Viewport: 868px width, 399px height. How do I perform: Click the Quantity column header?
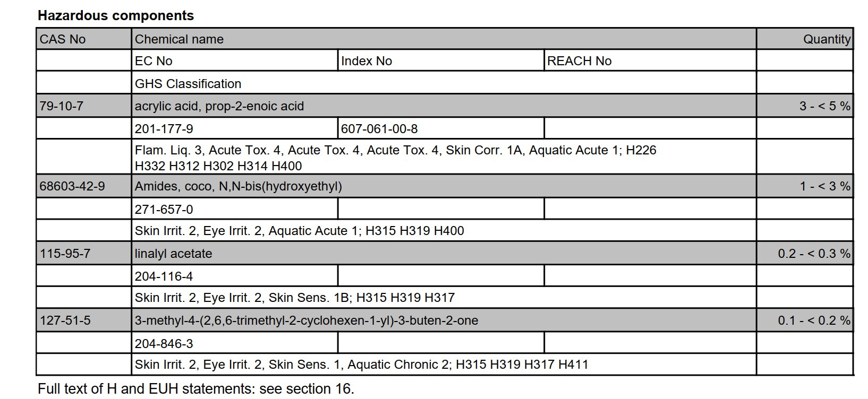pos(826,39)
